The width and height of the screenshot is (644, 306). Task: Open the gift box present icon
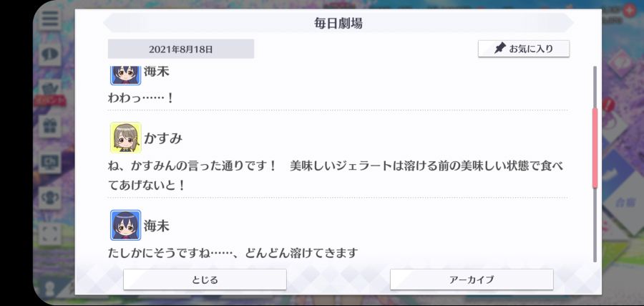(x=50, y=125)
